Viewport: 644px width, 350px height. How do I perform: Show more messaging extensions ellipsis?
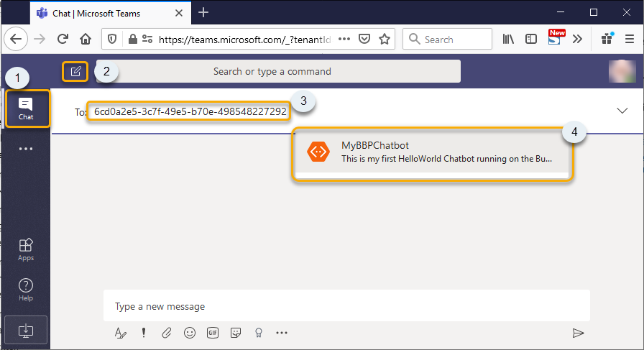pos(282,333)
